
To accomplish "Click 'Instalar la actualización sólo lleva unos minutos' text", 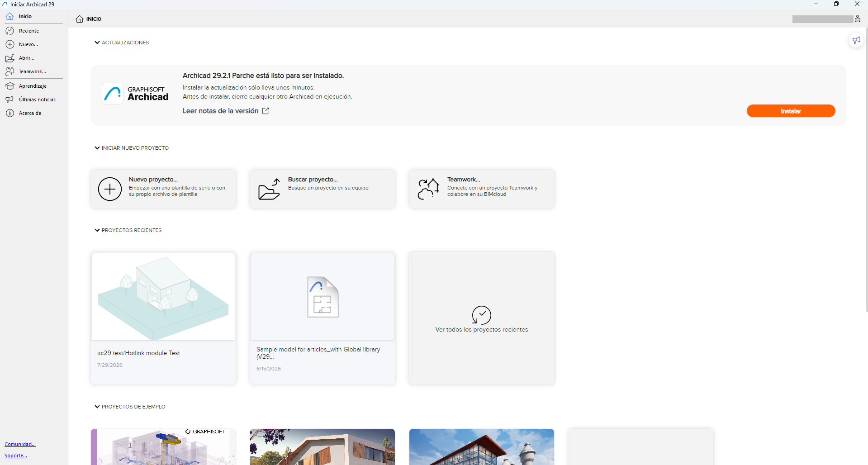I will click(248, 87).
